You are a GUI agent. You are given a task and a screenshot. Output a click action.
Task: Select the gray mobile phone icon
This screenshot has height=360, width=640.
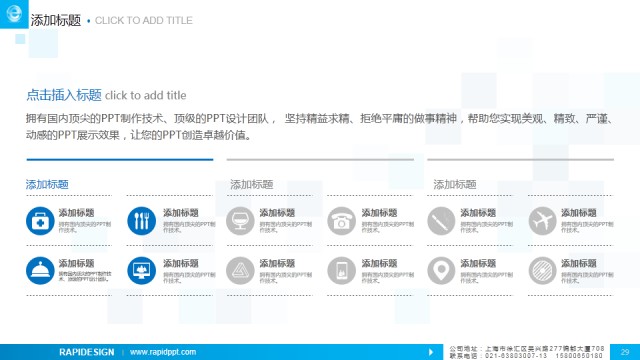[342, 271]
